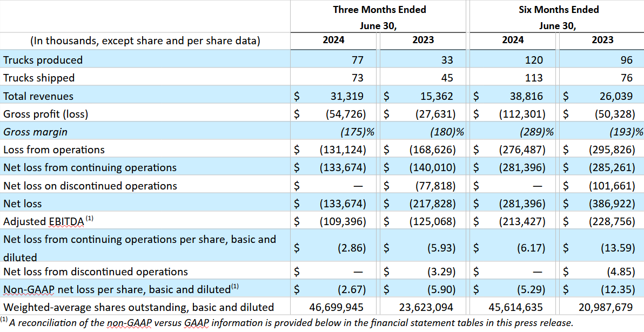644x332 pixels.
Task: Click Non-GAAP per share value (2.67)
Action: (x=352, y=289)
